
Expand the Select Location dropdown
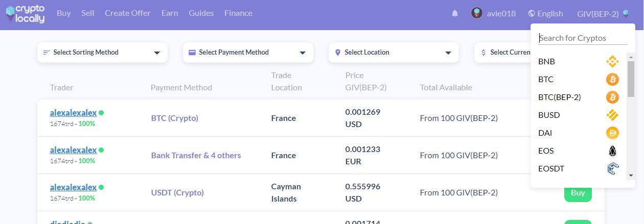point(394,53)
